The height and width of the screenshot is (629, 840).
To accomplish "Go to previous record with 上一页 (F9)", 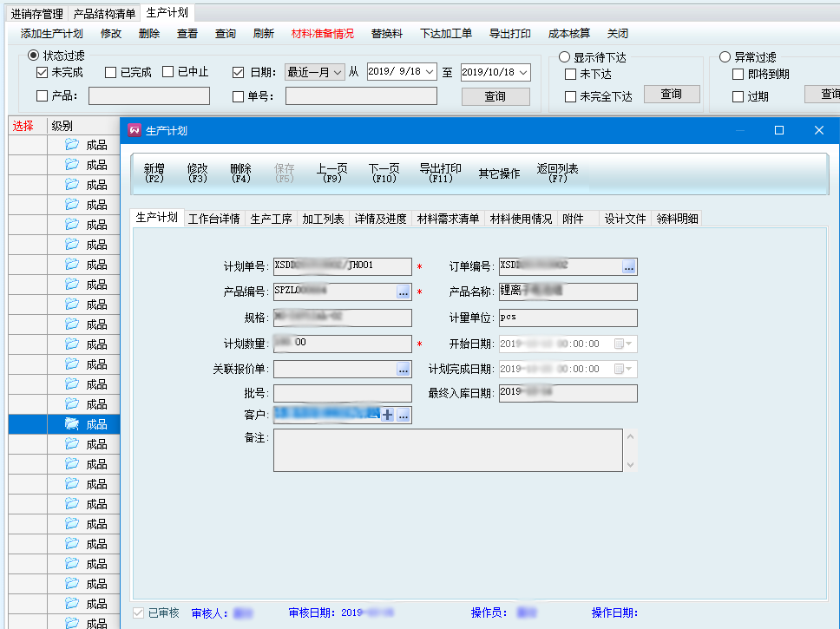I will tap(331, 173).
